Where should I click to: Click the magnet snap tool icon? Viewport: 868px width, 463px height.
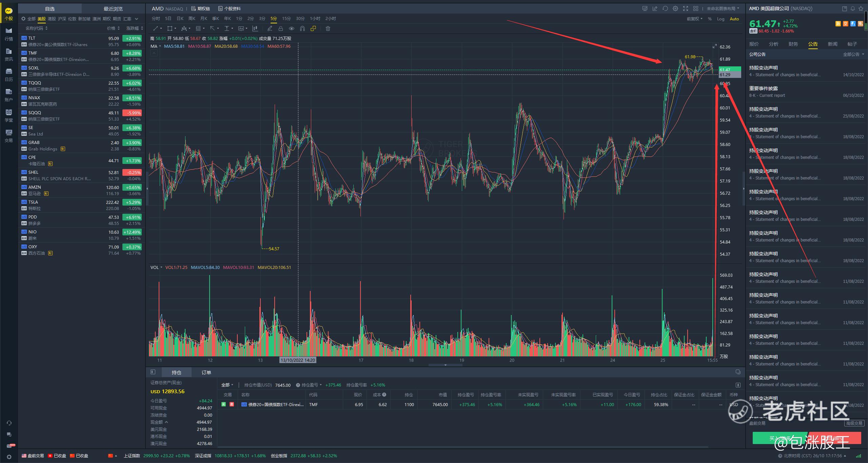[x=302, y=28]
